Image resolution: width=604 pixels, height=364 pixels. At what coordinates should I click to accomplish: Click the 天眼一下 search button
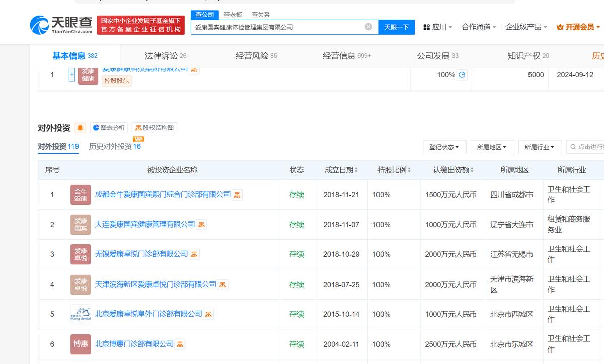pos(396,27)
